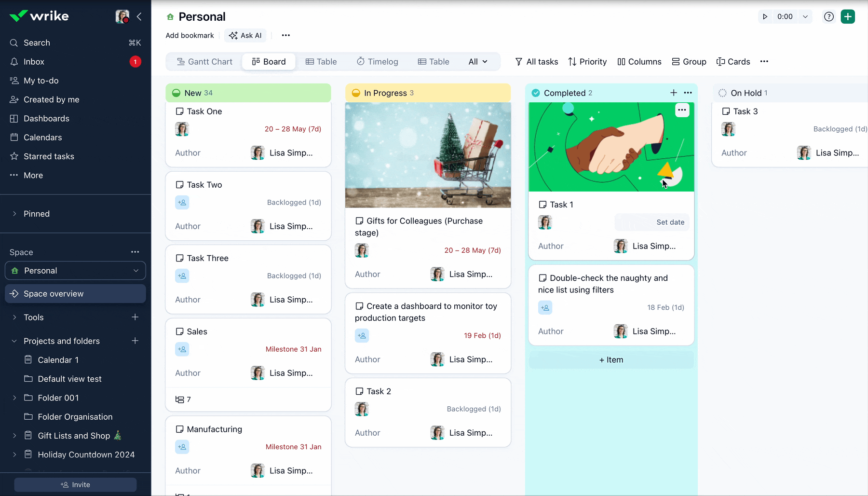The image size is (868, 496).
Task: Click + Item in Completed column
Action: point(611,360)
